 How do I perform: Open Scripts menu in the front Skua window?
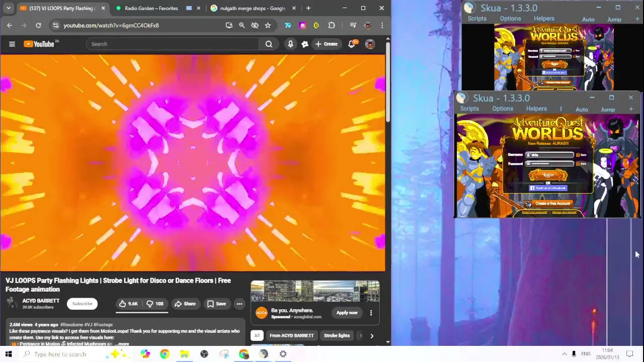click(x=469, y=109)
